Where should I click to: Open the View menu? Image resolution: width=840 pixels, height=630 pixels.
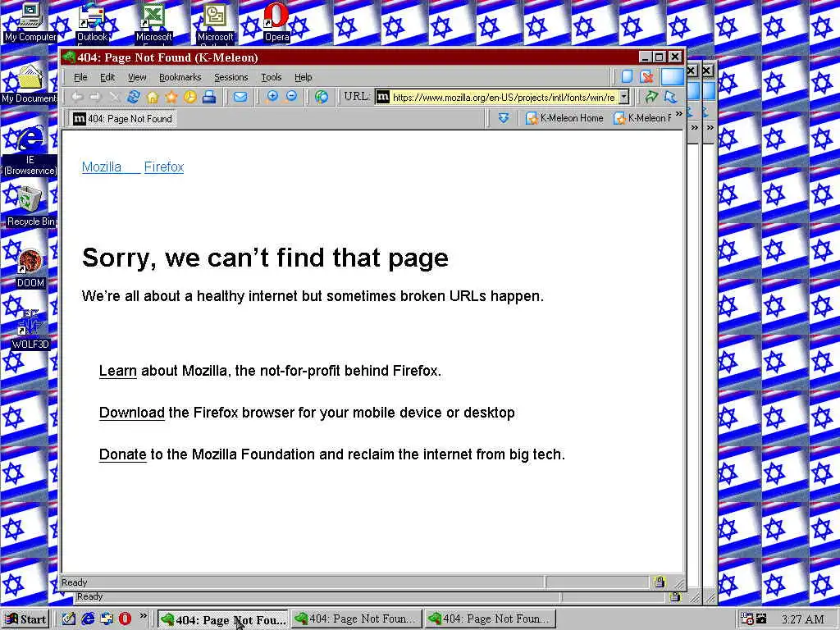pyautogui.click(x=137, y=77)
